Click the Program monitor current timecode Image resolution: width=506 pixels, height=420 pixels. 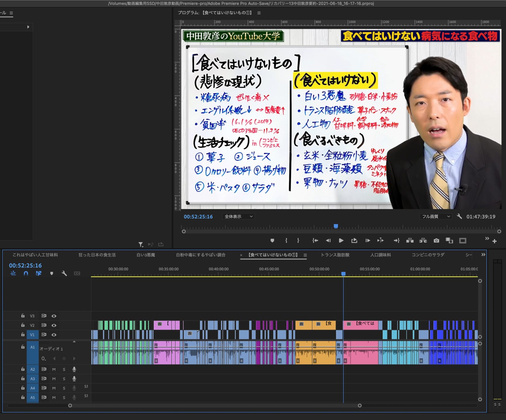coord(198,217)
